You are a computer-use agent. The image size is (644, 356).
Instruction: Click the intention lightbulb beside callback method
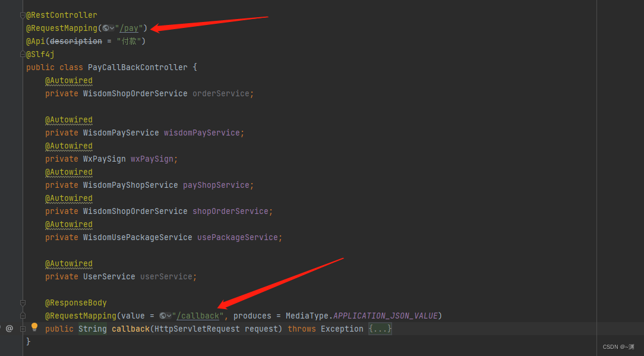coord(34,327)
